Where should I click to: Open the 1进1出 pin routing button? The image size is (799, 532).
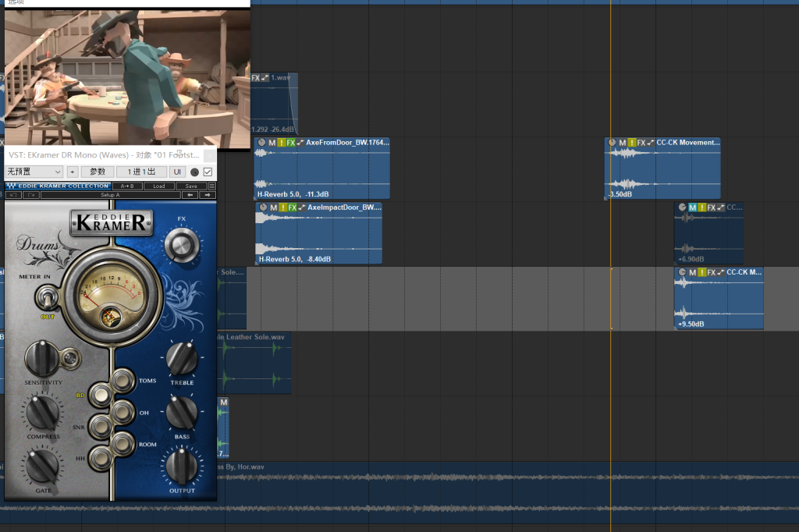(141, 172)
